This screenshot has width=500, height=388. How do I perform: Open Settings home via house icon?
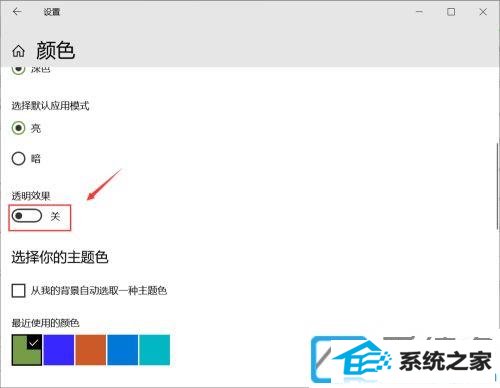tap(18, 51)
